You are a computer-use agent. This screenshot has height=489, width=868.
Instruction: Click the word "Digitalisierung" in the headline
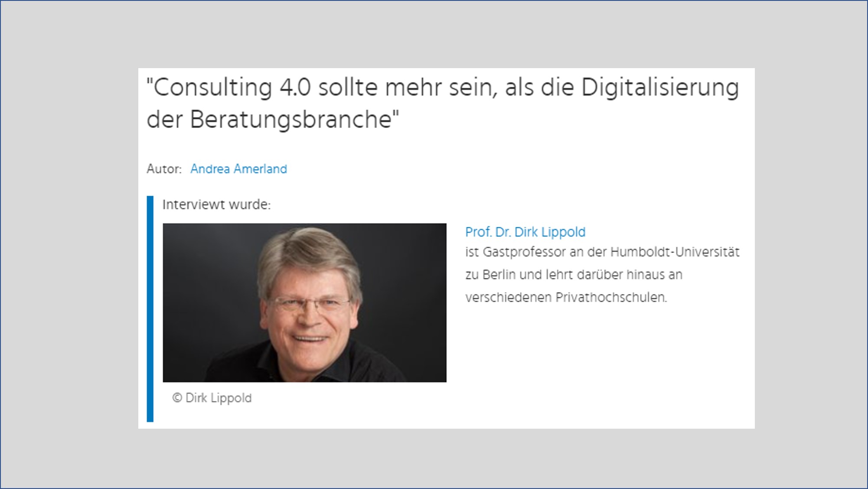coord(660,88)
